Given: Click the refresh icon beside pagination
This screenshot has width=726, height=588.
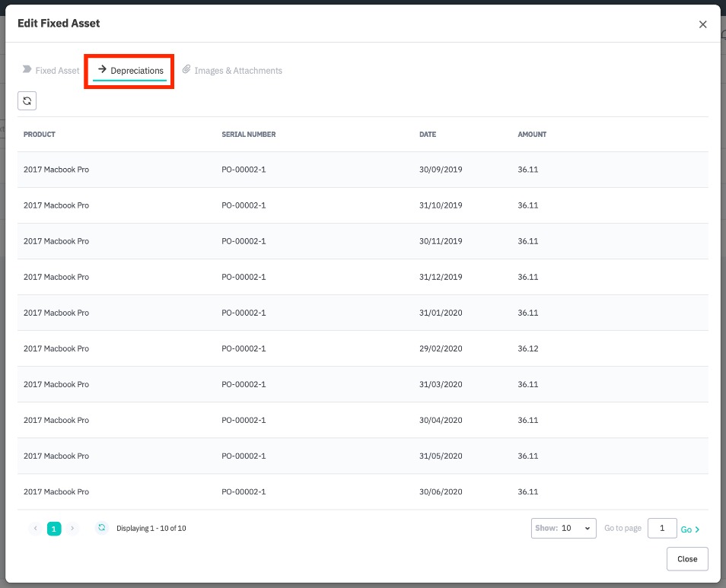Looking at the screenshot, I should [102, 528].
